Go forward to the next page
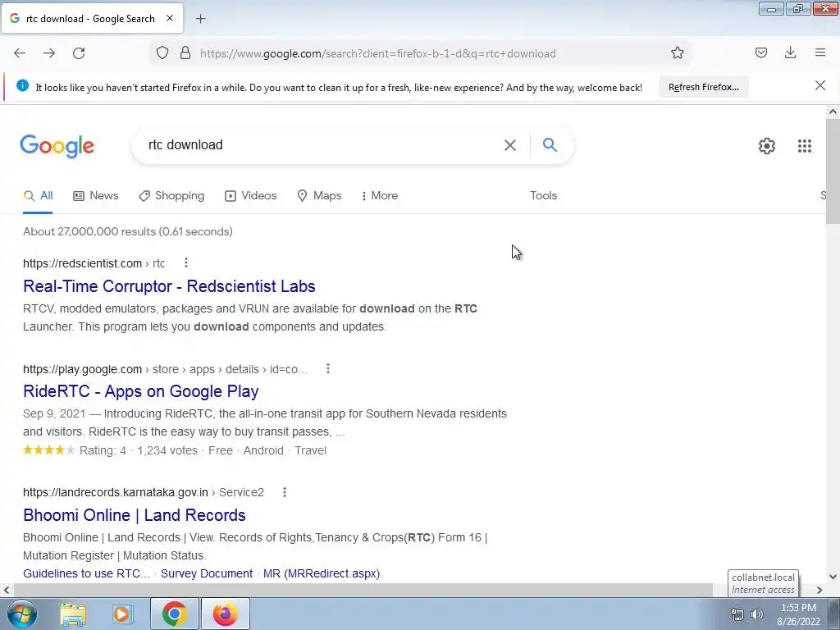Screen dimensions: 840x630 click(x=49, y=53)
